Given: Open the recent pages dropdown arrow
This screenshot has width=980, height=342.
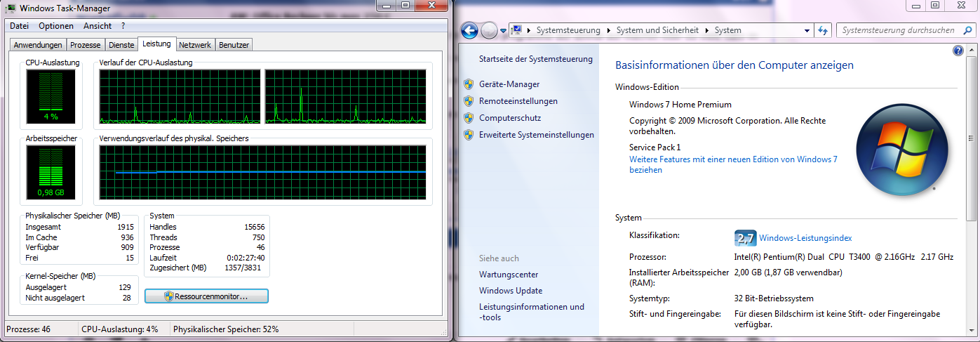Looking at the screenshot, I should tap(503, 31).
